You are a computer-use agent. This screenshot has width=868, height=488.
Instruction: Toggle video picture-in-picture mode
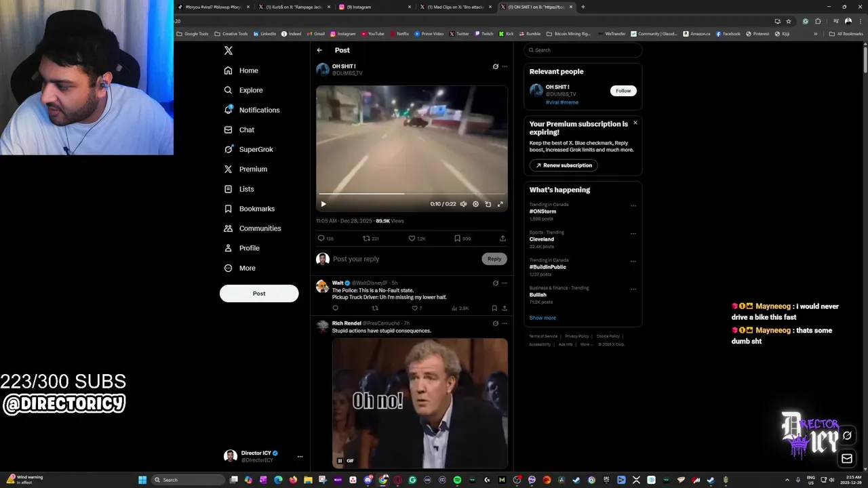coord(488,204)
